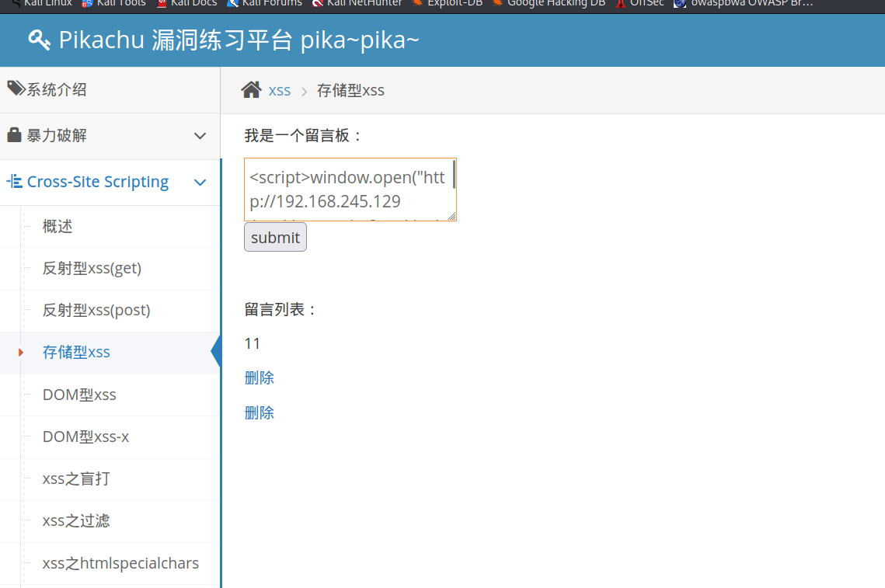Viewport: 885px width, 588px height.
Task: Click the Pikachu 漏洞练习平台 title
Action: pyautogui.click(x=239, y=40)
